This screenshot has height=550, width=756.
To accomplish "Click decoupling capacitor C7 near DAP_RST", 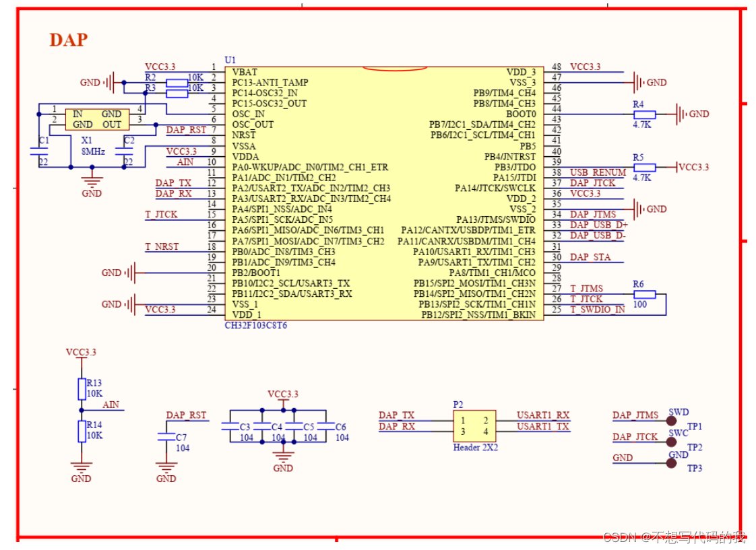I will coord(165,437).
